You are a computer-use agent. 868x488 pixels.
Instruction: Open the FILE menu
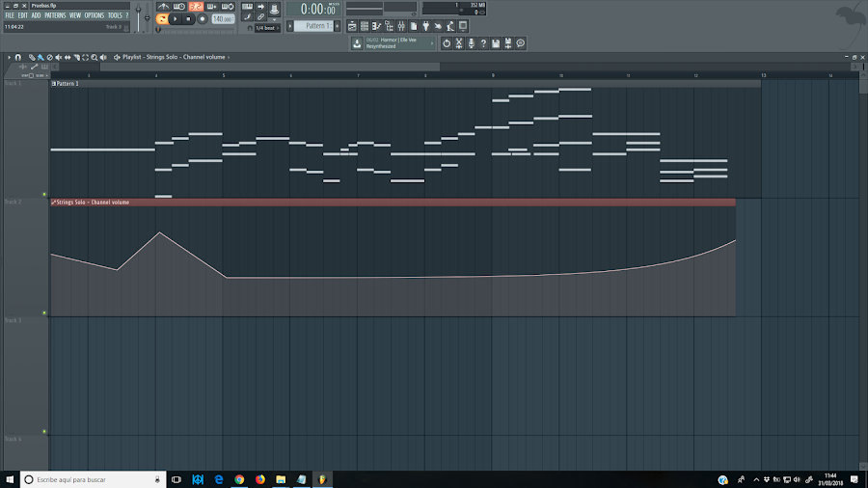[x=10, y=15]
